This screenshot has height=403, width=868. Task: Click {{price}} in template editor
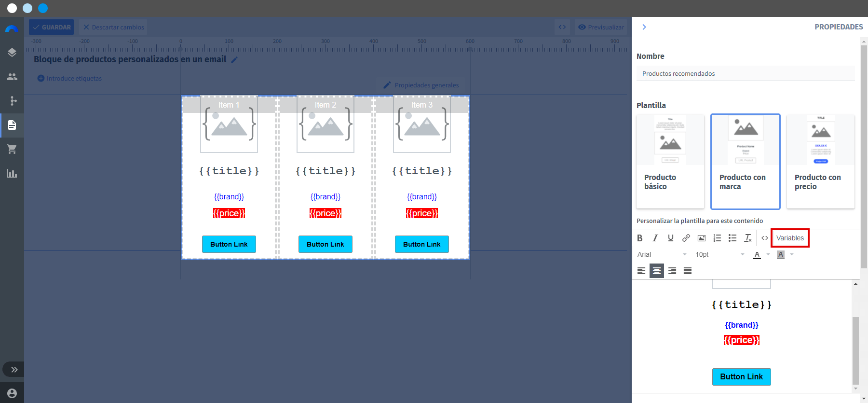pos(742,340)
